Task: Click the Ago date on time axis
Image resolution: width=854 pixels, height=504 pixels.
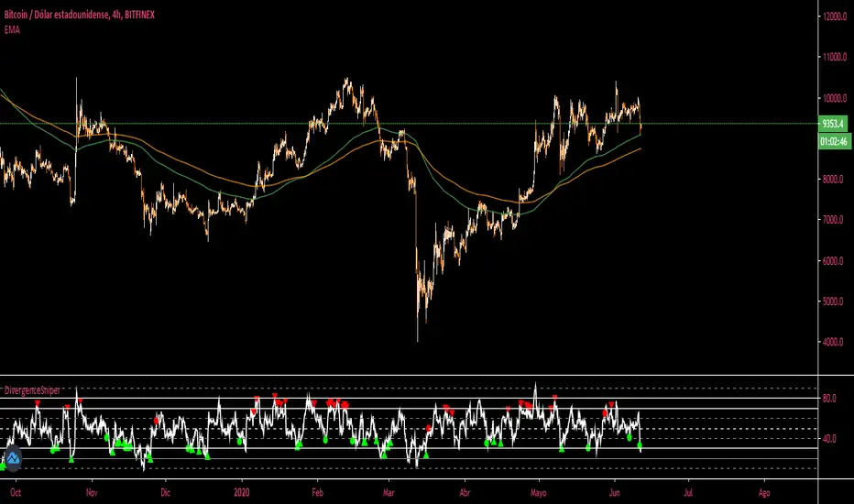Action: coord(764,493)
